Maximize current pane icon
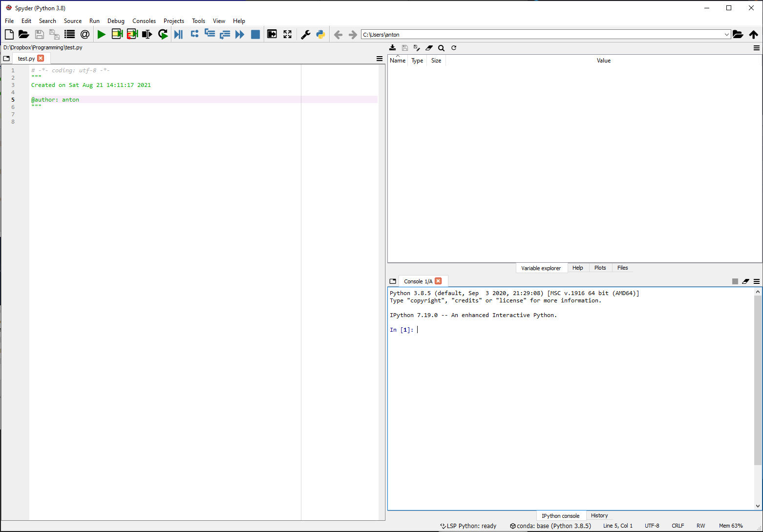This screenshot has height=532, width=763. 272,34
